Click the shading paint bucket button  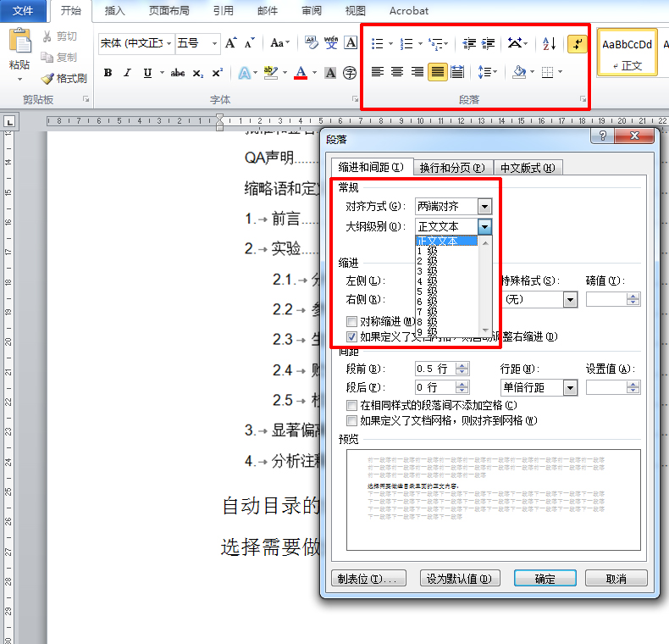pos(519,72)
